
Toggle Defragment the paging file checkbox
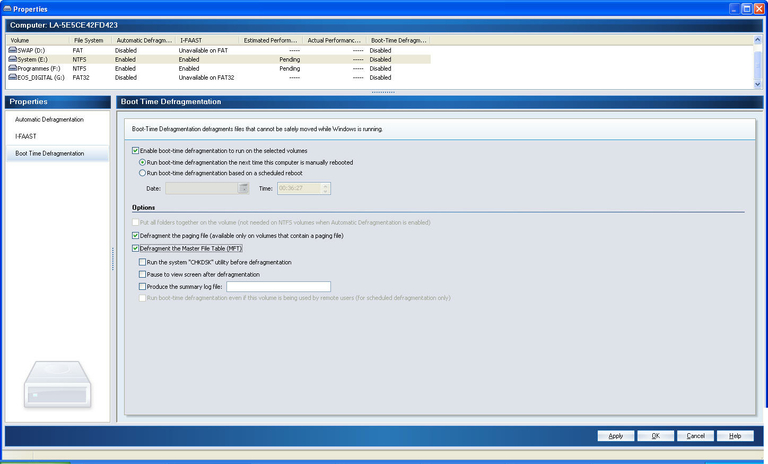[136, 236]
